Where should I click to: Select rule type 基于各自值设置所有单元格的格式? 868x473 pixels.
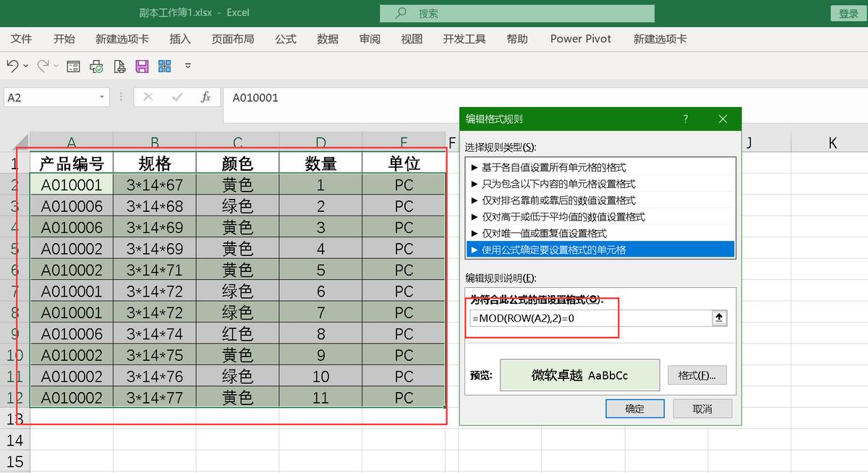(600, 167)
